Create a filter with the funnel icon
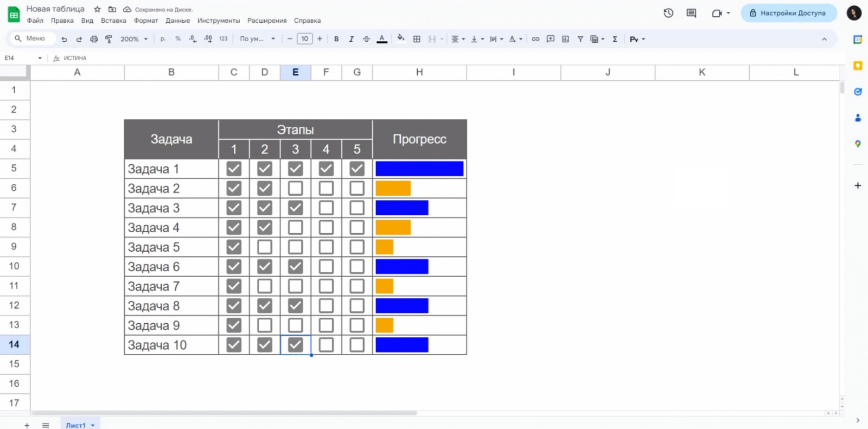This screenshot has height=429, width=868. [580, 39]
